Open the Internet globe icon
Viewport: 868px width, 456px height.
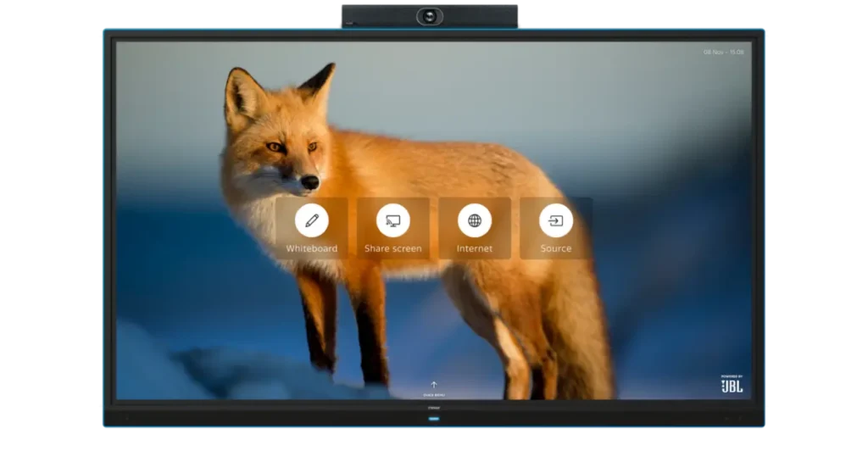tap(475, 220)
